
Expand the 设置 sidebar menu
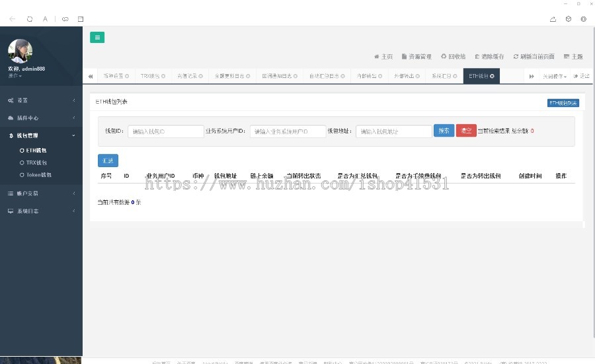coord(41,100)
